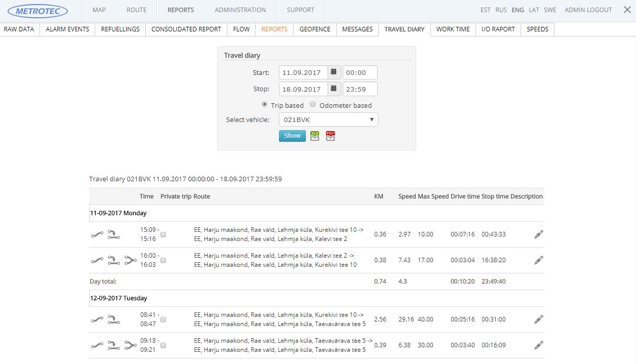Select the Trip based radio option
The height and width of the screenshot is (364, 636).
[x=264, y=105]
